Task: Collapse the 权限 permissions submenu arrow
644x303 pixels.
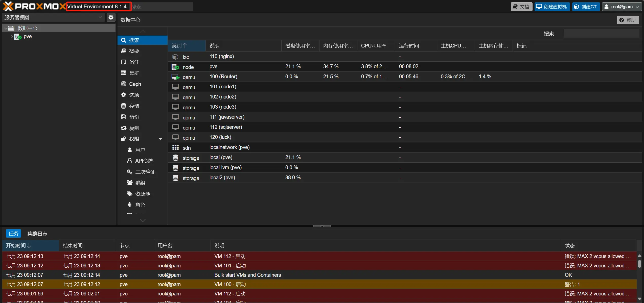Action: 160,139
